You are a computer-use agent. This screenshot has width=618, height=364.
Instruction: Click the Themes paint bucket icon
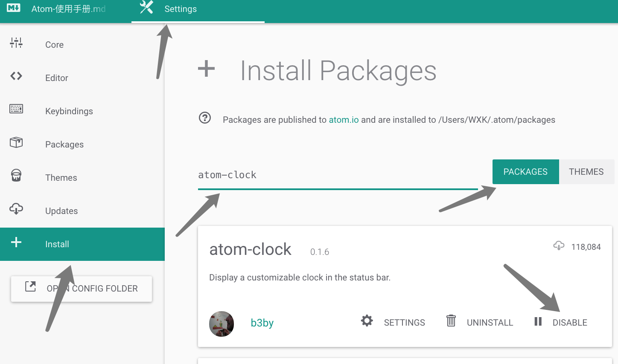coord(16,175)
